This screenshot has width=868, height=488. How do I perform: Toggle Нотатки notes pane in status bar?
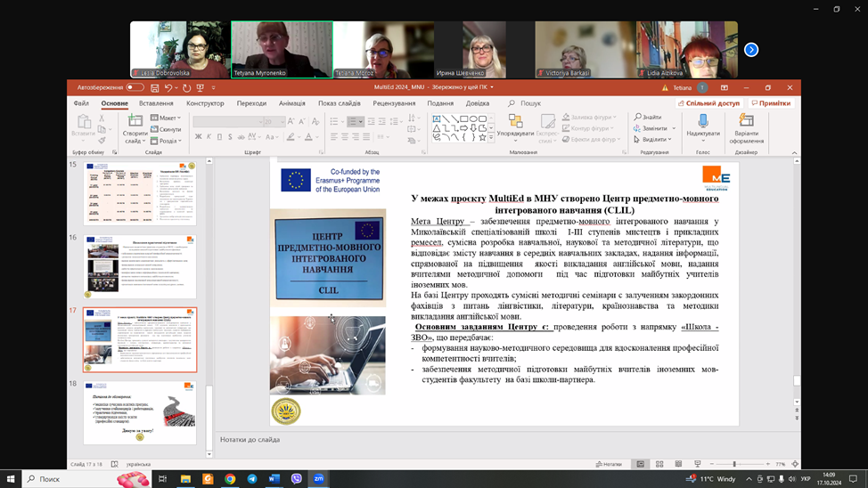pos(609,464)
